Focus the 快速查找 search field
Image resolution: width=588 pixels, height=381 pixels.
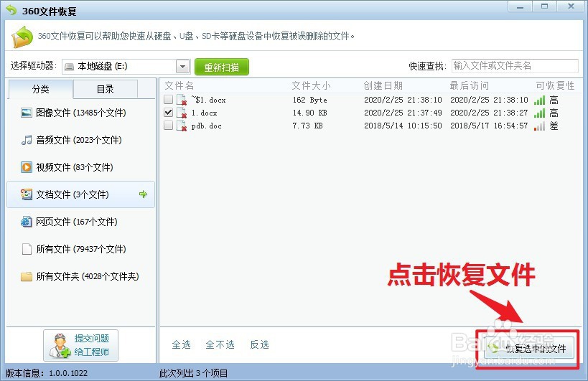(515, 66)
